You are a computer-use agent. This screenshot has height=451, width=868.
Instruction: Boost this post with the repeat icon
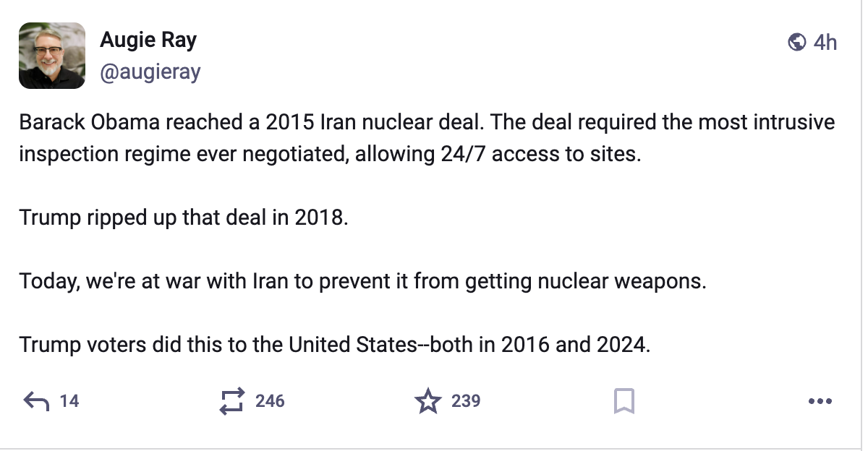click(x=232, y=401)
